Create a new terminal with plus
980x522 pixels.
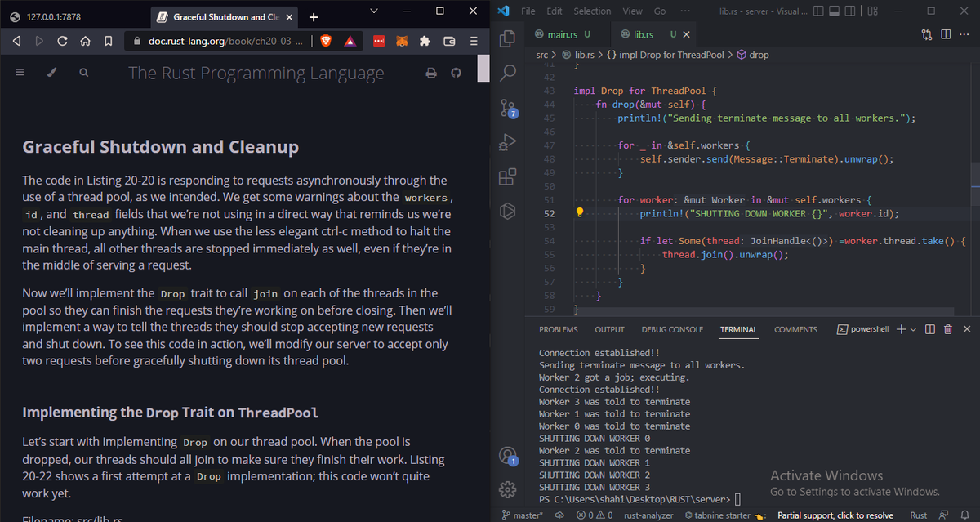[901, 329]
